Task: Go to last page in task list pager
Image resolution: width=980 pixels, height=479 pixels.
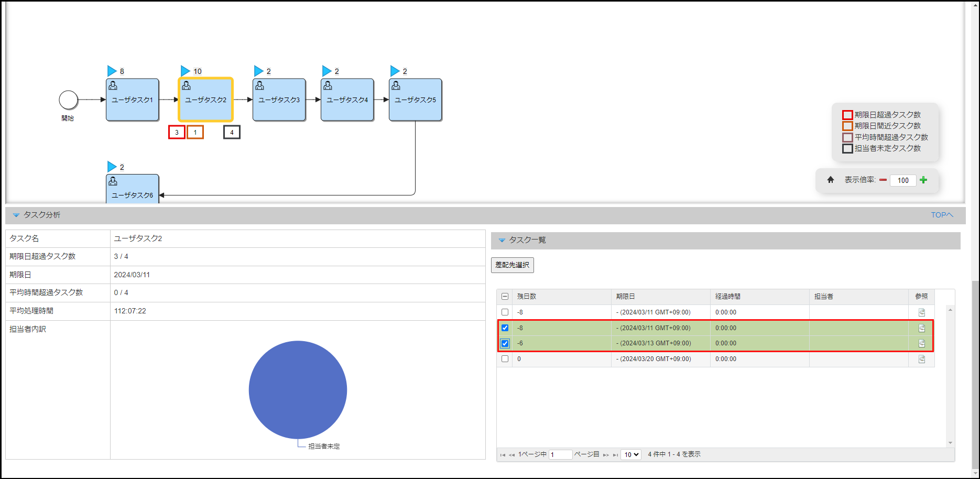Action: (x=615, y=455)
